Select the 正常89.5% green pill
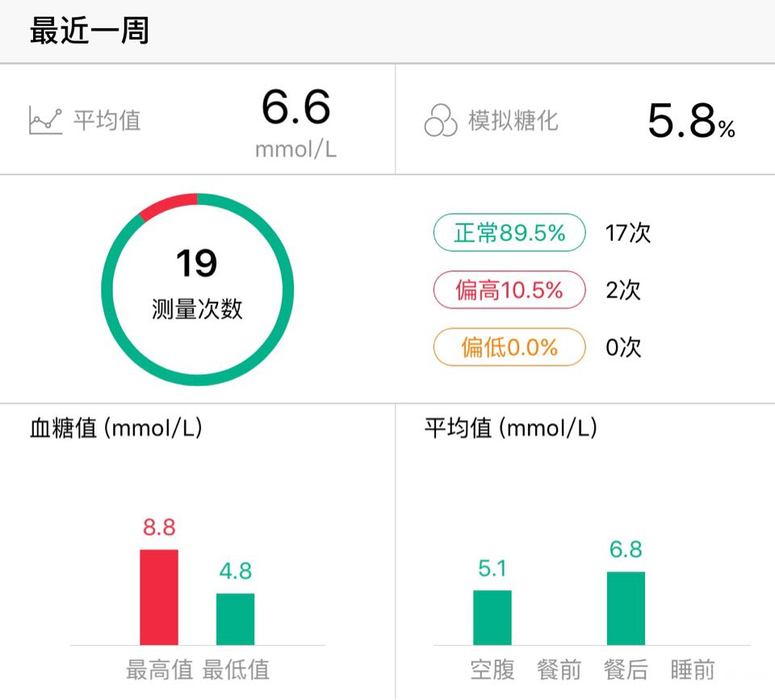775x700 pixels. 509,233
